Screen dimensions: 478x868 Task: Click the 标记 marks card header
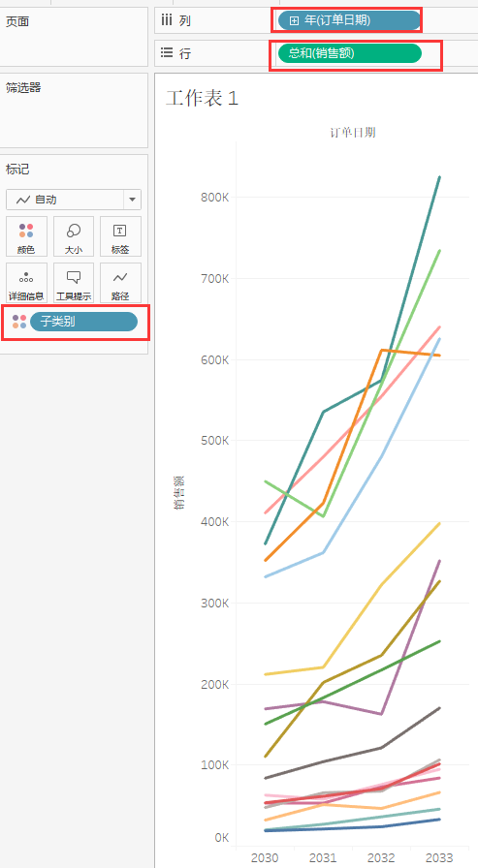pyautogui.click(x=17, y=170)
